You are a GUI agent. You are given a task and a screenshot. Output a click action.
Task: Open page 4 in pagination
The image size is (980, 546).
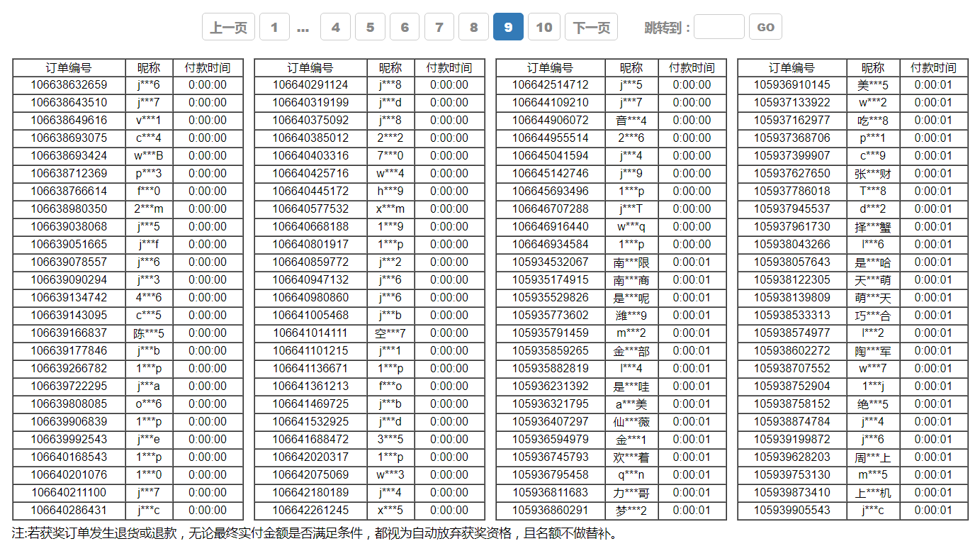click(x=336, y=27)
